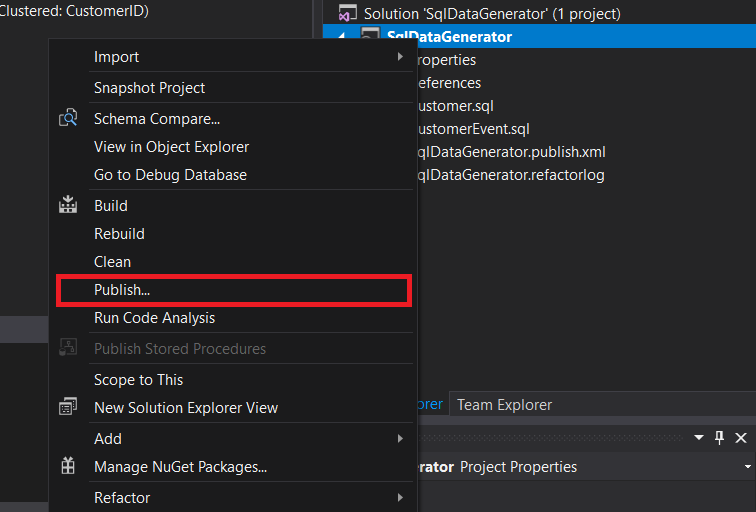Open the Properties window position dropdown
This screenshot has height=512, width=756.
[699, 438]
